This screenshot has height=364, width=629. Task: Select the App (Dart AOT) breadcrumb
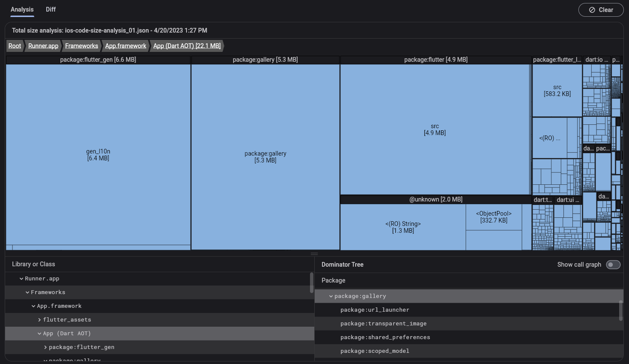pyautogui.click(x=187, y=45)
